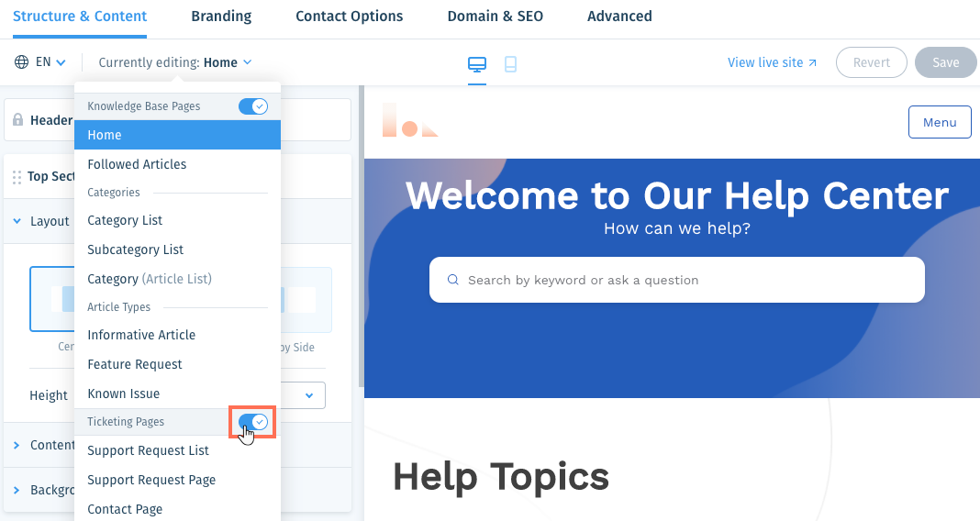Open Currently editing Home dropdown
Screen dimensions: 980x521
[175, 62]
